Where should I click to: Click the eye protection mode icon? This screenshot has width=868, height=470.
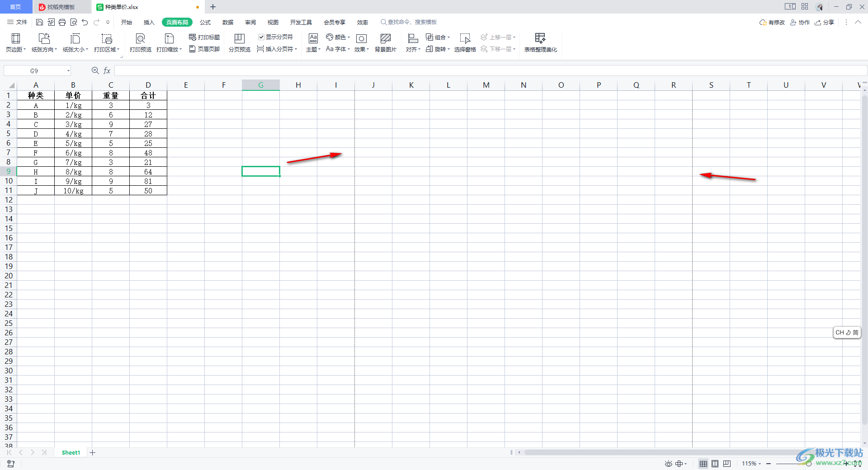click(668, 464)
